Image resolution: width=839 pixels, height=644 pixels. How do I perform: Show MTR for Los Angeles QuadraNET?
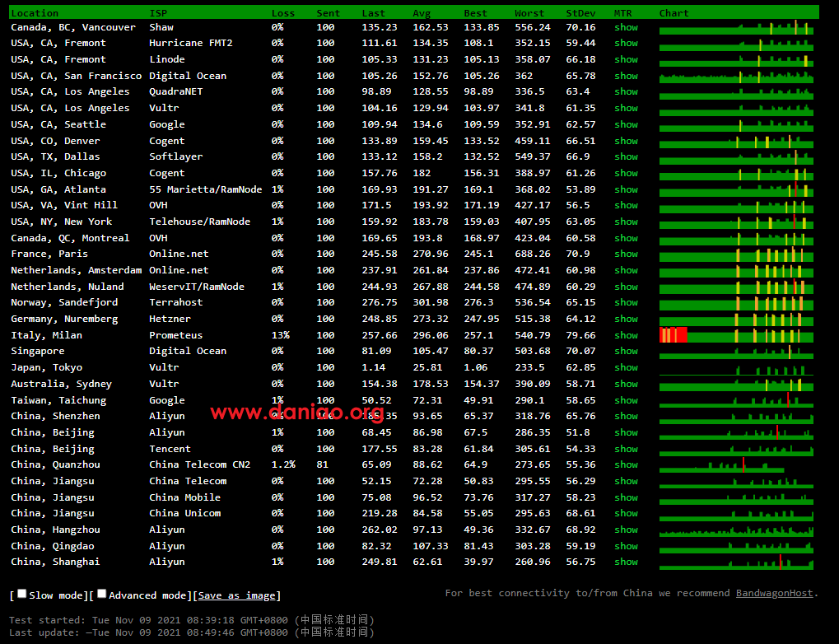(626, 91)
